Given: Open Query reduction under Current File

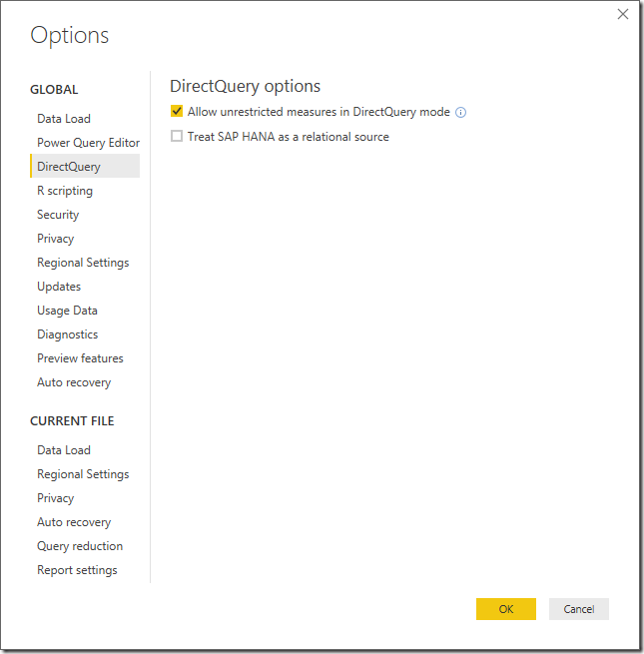Looking at the screenshot, I should pos(80,546).
